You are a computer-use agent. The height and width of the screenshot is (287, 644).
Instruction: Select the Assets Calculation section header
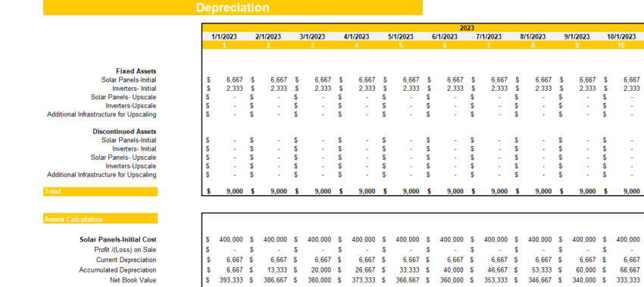pyautogui.click(x=100, y=219)
